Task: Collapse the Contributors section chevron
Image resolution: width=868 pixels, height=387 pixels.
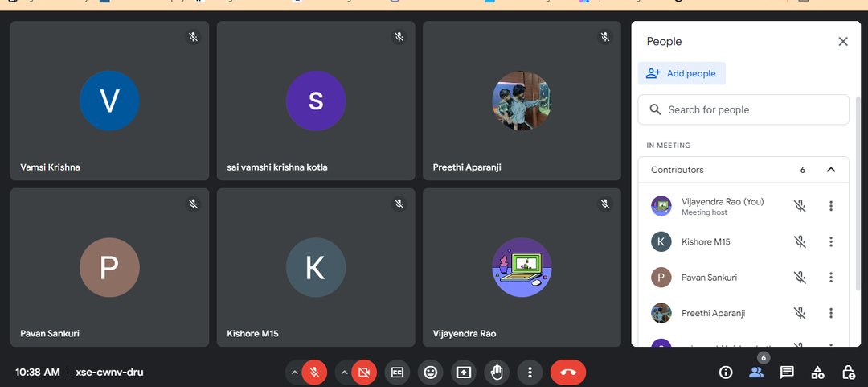Action: click(830, 170)
